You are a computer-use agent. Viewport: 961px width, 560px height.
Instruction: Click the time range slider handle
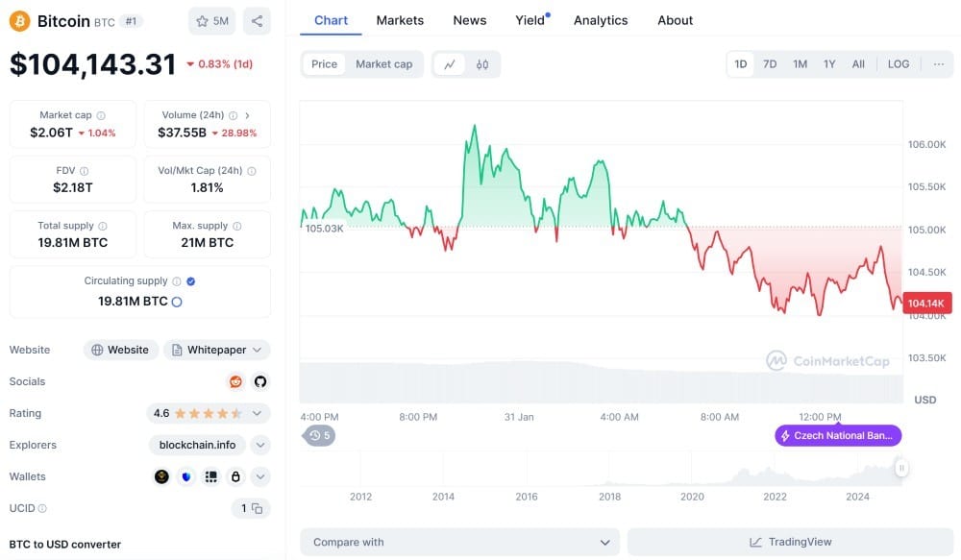coord(901,468)
